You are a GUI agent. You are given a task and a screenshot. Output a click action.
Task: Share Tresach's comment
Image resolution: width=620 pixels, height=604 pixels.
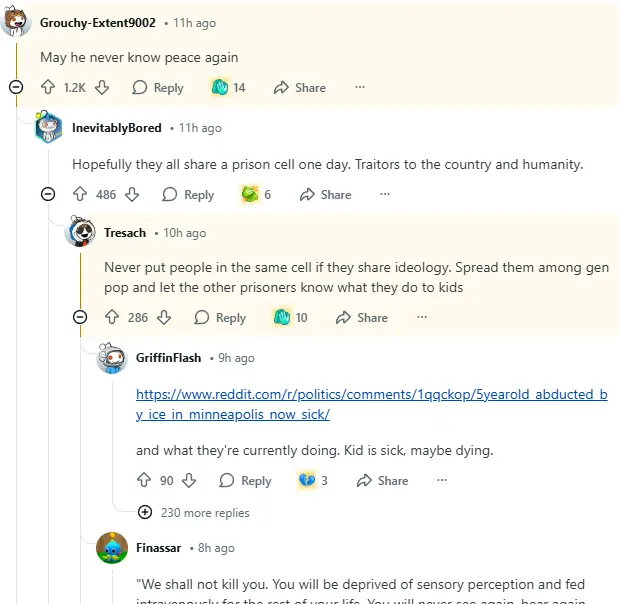tap(362, 318)
